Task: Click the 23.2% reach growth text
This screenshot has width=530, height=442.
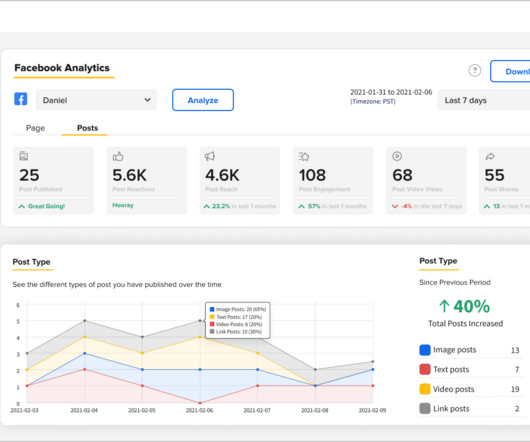Action: pyautogui.click(x=221, y=206)
